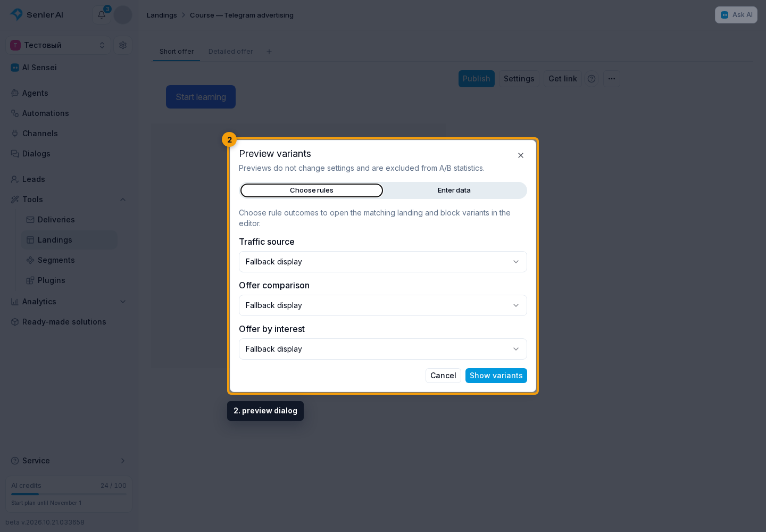This screenshot has height=532, width=766.
Task: Click the Start learning button
Action: tap(201, 97)
